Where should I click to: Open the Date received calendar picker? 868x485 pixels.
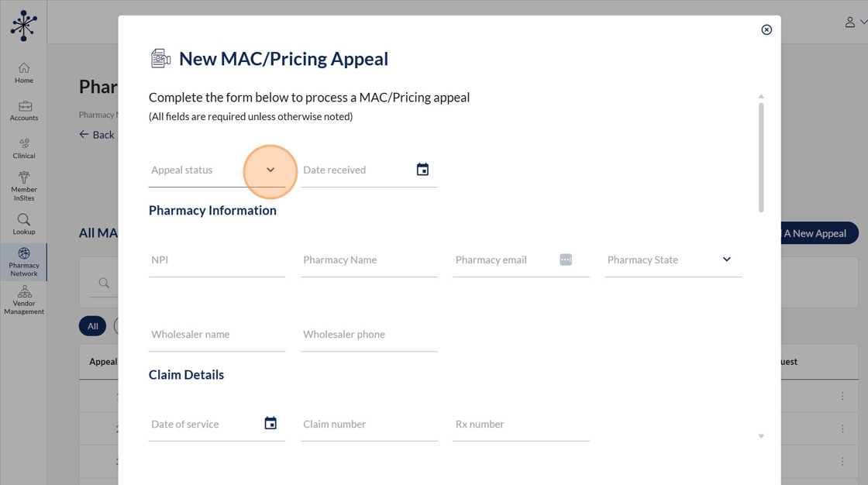pos(422,170)
